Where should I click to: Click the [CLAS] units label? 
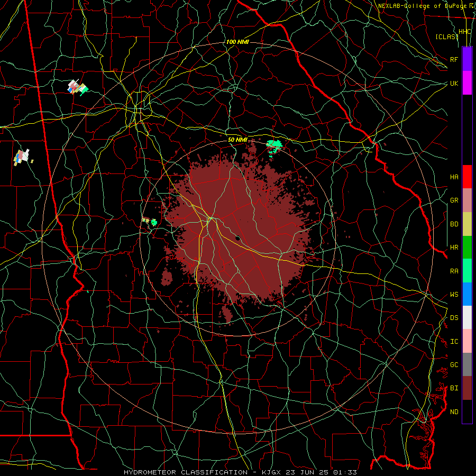click(x=446, y=36)
